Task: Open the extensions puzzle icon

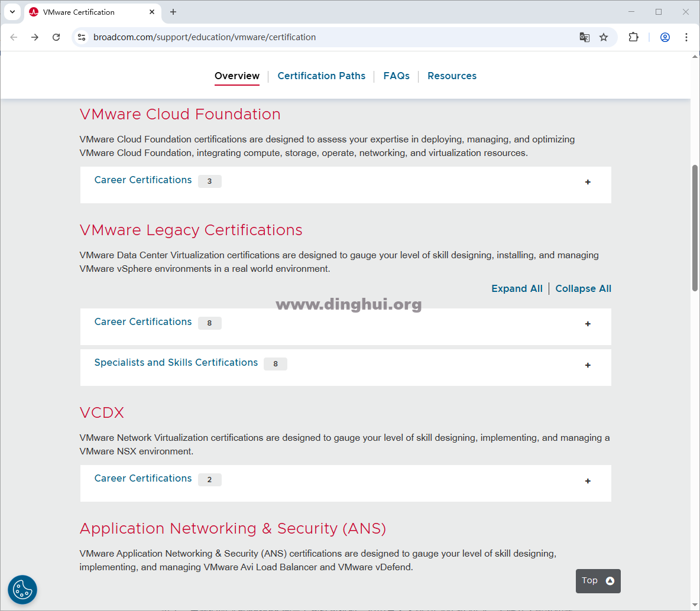Action: [633, 37]
